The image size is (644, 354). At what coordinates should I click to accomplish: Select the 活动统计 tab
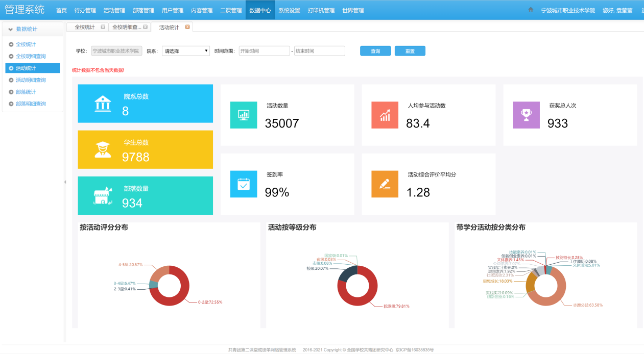(x=169, y=27)
